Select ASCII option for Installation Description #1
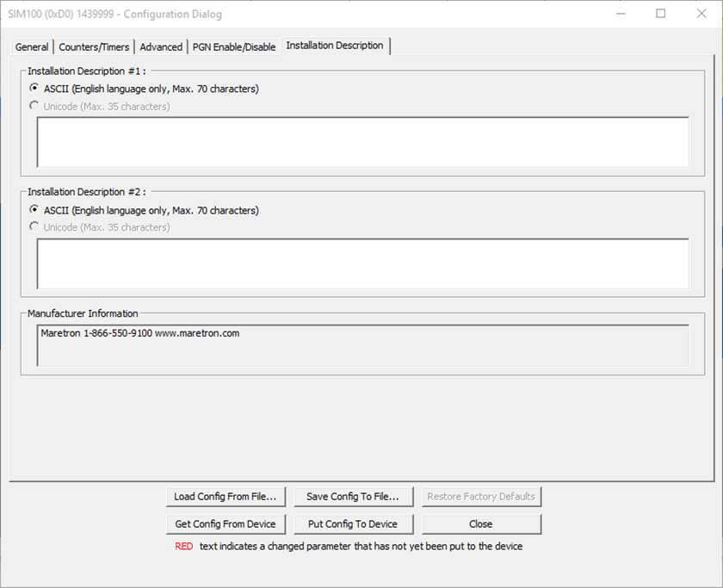This screenshot has height=588, width=723. (x=34, y=89)
